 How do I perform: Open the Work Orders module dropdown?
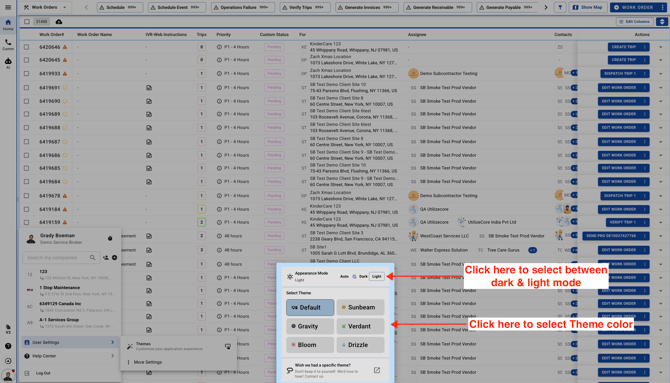click(45, 7)
